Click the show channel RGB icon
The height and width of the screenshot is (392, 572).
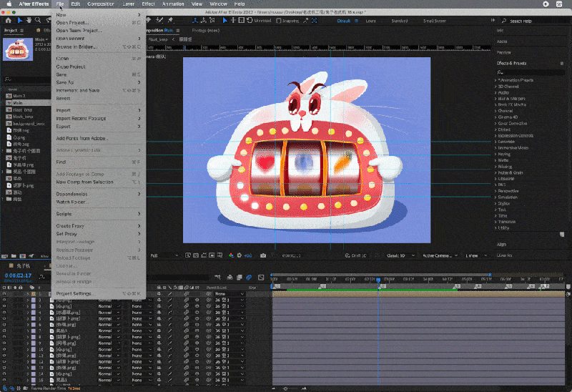(x=231, y=255)
